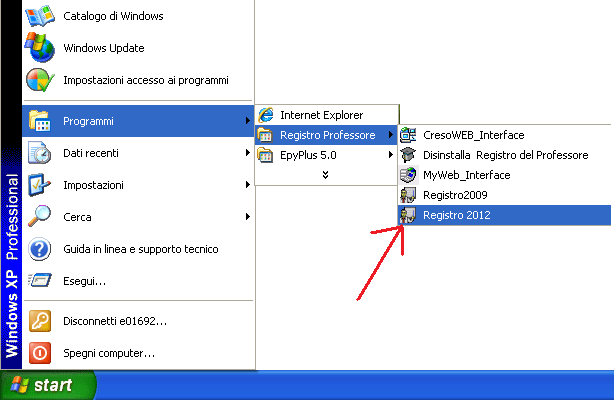Click Spegni computer... to shut down
Image resolution: width=614 pixels, height=400 pixels.
click(108, 353)
